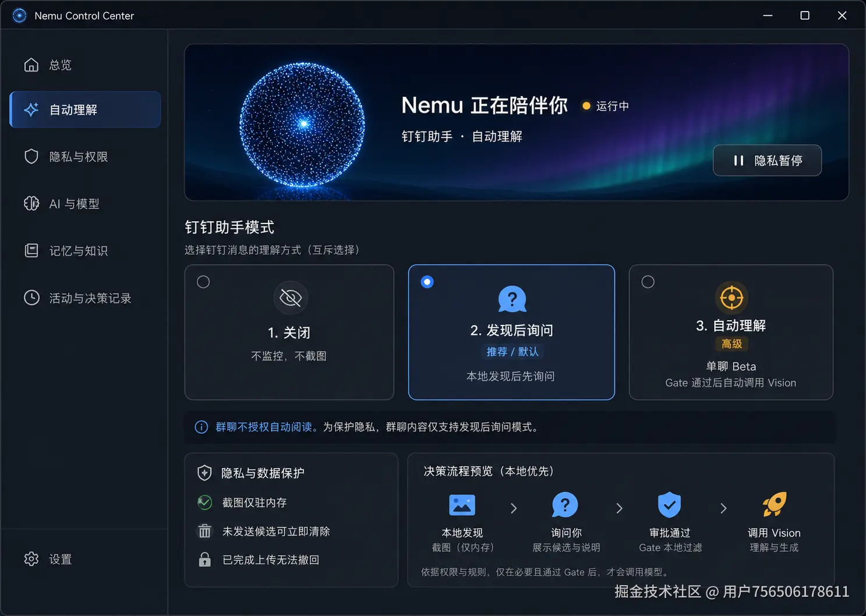Click the info icon beside 群聊不授权自动阅读
This screenshot has width=866, height=616.
click(202, 427)
